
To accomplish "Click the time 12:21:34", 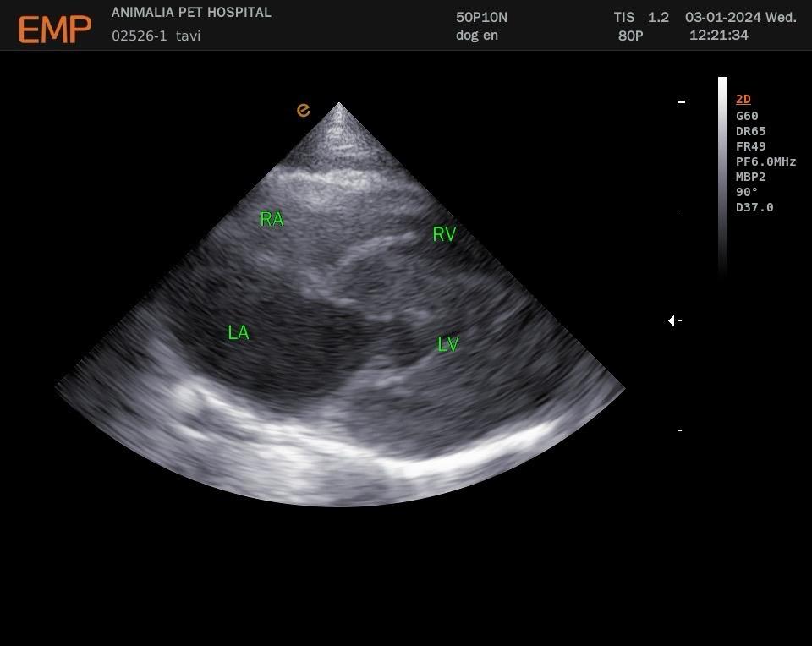I will click(x=719, y=36).
